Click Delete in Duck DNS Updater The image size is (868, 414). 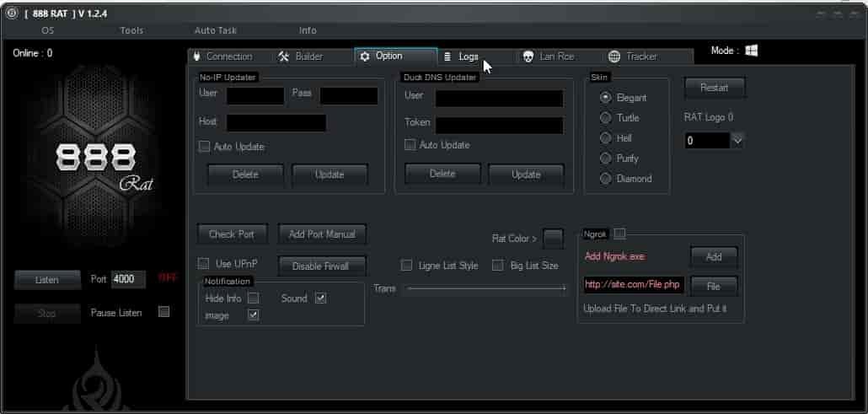tap(442, 174)
